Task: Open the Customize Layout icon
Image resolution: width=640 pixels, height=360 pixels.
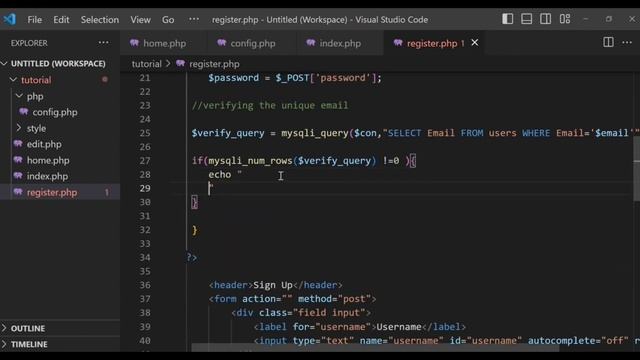Action: [565, 19]
